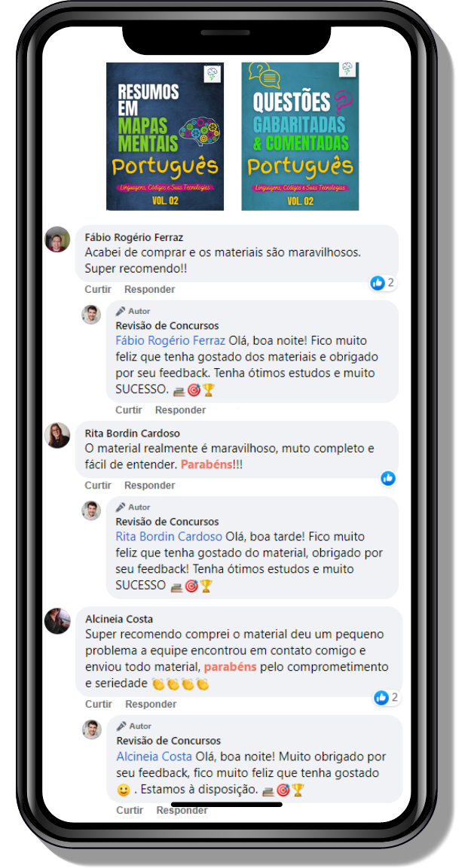Click the Rita Bordin Cardoso mention link in reply

click(169, 537)
